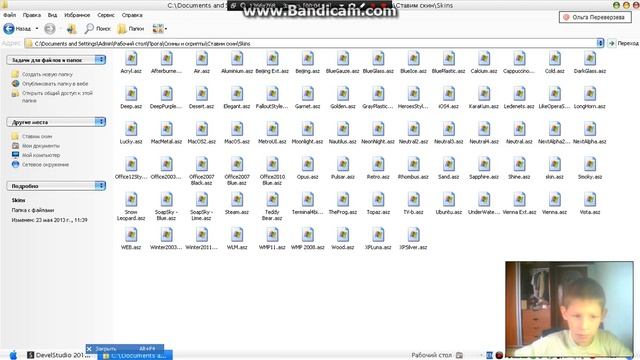Select the DarkGlass.asz file
The width and height of the screenshot is (640, 360).
590,62
